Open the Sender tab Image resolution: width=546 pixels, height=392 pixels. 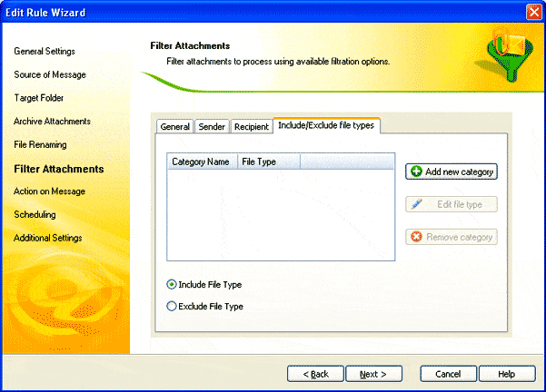point(212,127)
